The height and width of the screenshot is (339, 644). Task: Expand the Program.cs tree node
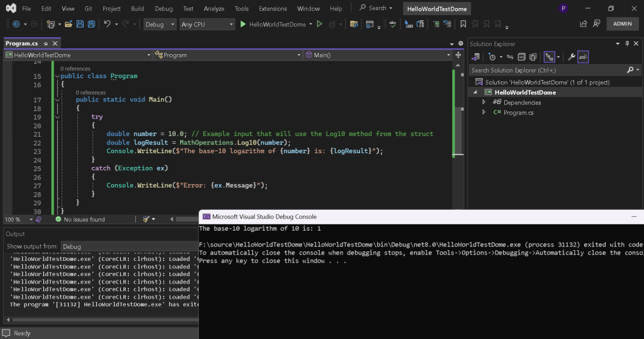[x=484, y=112]
